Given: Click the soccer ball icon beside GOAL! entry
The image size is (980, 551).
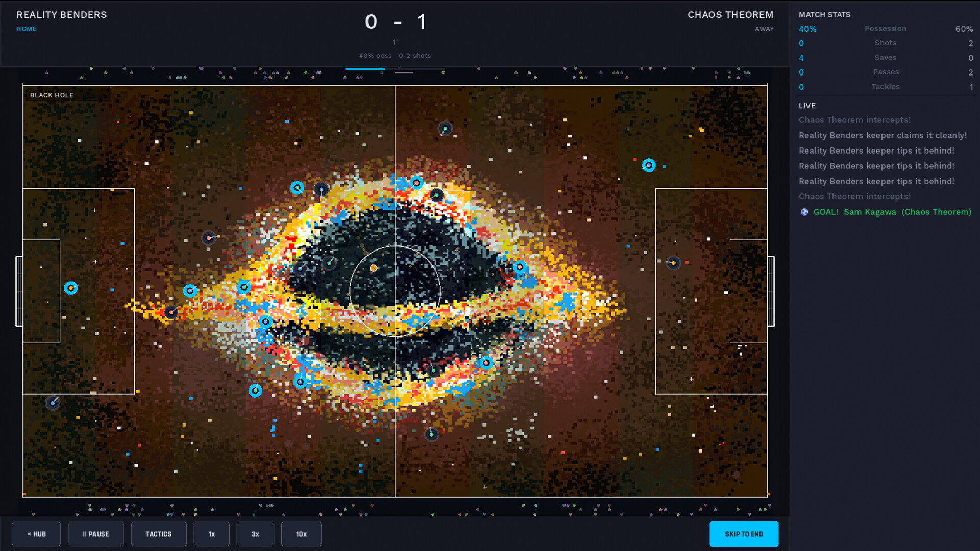Looking at the screenshot, I should coord(804,212).
